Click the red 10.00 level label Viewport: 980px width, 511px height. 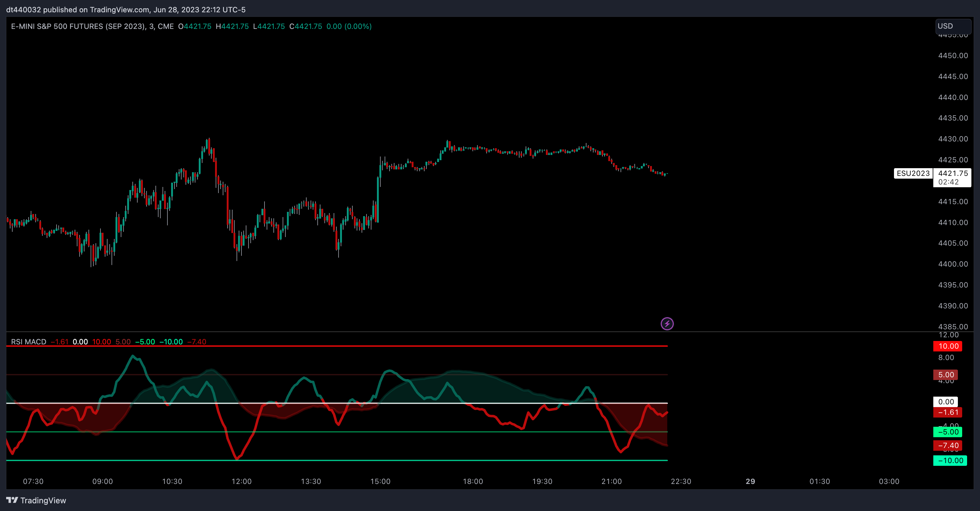pyautogui.click(x=948, y=346)
